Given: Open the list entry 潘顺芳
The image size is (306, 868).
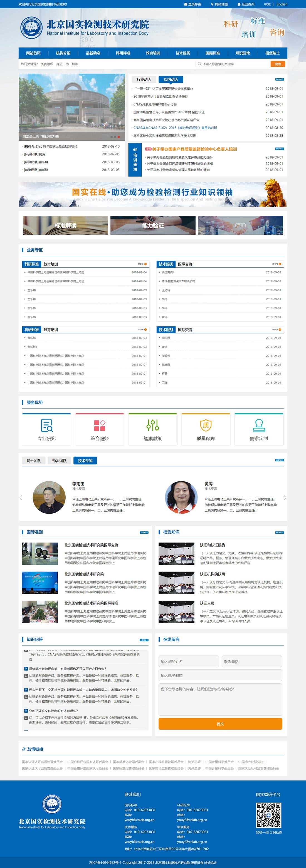Looking at the screenshot, I should [x=166, y=355].
